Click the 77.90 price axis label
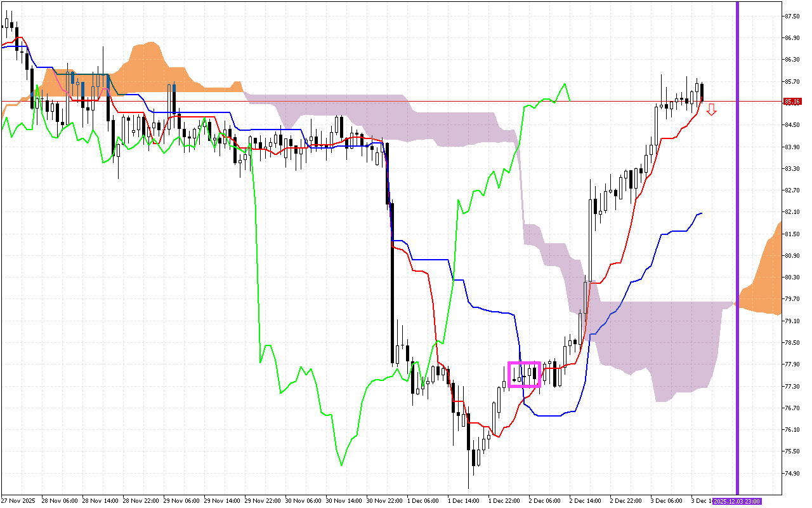Image resolution: width=812 pixels, height=508 pixels. [792, 364]
